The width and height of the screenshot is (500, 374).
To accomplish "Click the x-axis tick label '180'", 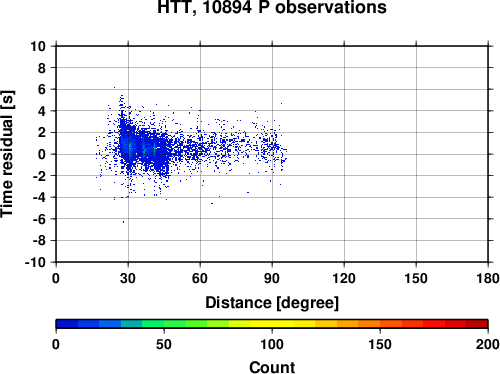I will (488, 278).
